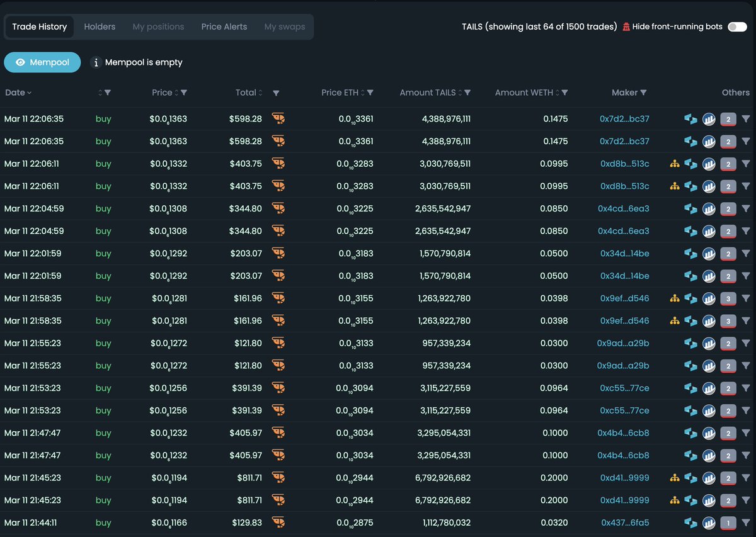The width and height of the screenshot is (756, 537).
Task: Open the upper 0x7d2...bc37 maker link
Action: coord(624,118)
